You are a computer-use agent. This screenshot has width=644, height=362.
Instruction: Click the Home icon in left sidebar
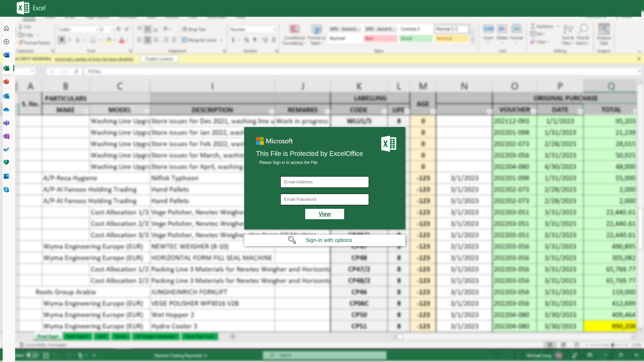6,28
